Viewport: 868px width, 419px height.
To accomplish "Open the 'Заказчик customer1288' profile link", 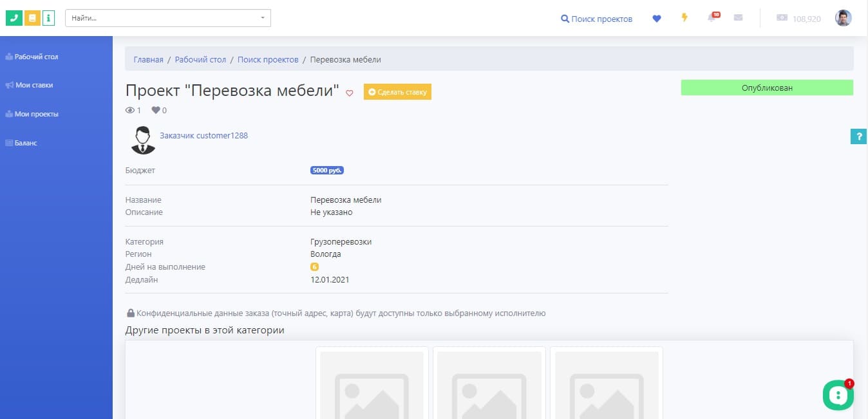I will point(203,136).
